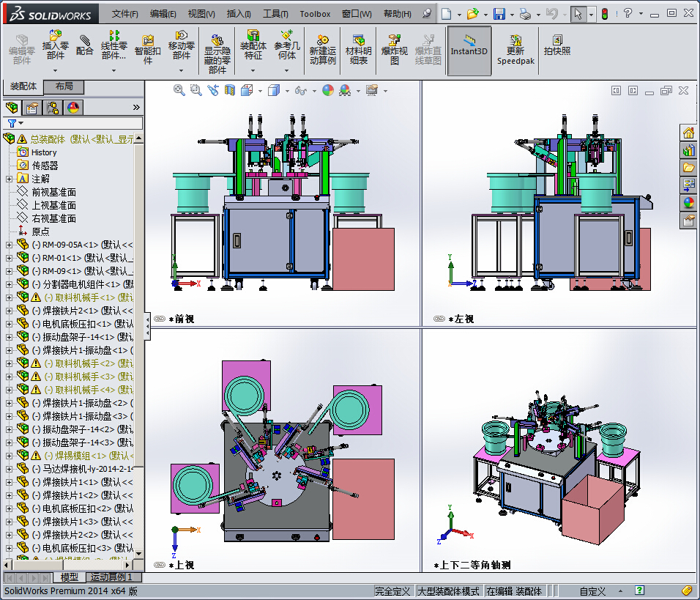Open the 插入(I) menu
The image size is (700, 600).
(x=239, y=14)
